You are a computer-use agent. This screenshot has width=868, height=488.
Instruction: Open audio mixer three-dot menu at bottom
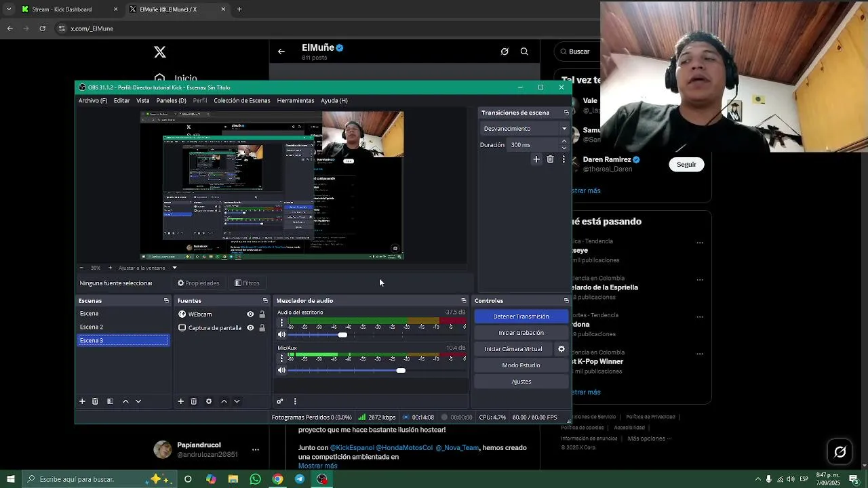coord(294,401)
